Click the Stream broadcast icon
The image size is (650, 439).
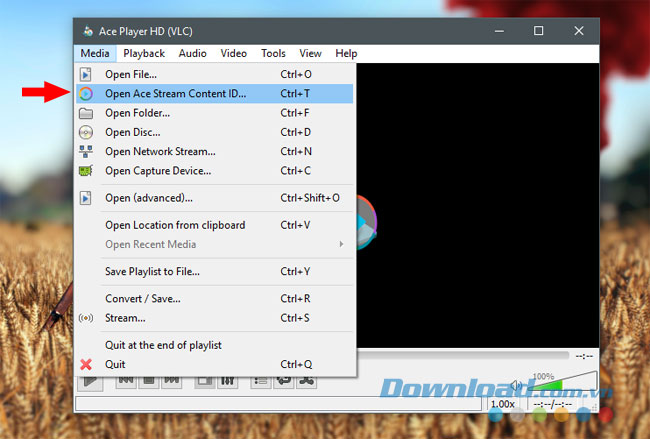[x=86, y=318]
